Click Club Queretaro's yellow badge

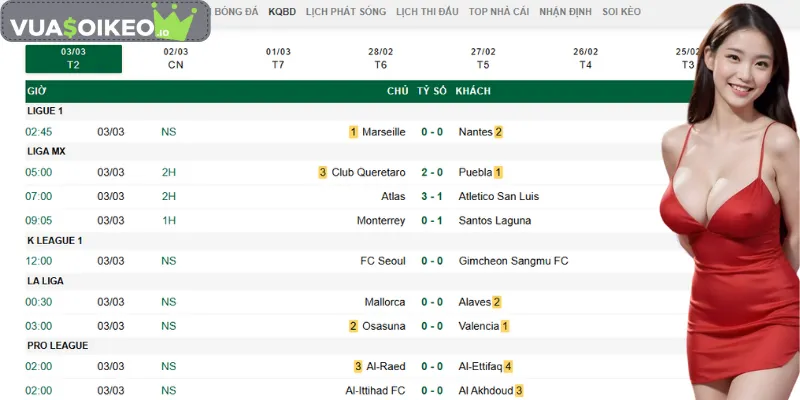click(322, 172)
